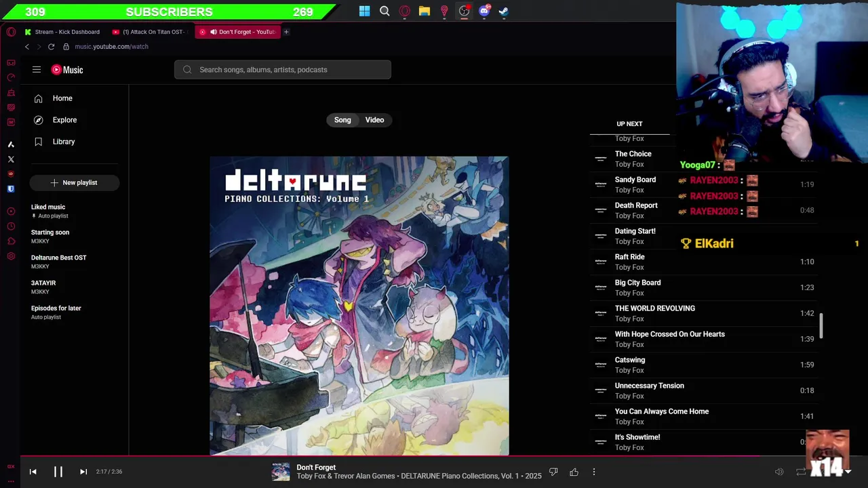Click the queue list scrollbar
This screenshot has height=488, width=868.
pos(821,325)
